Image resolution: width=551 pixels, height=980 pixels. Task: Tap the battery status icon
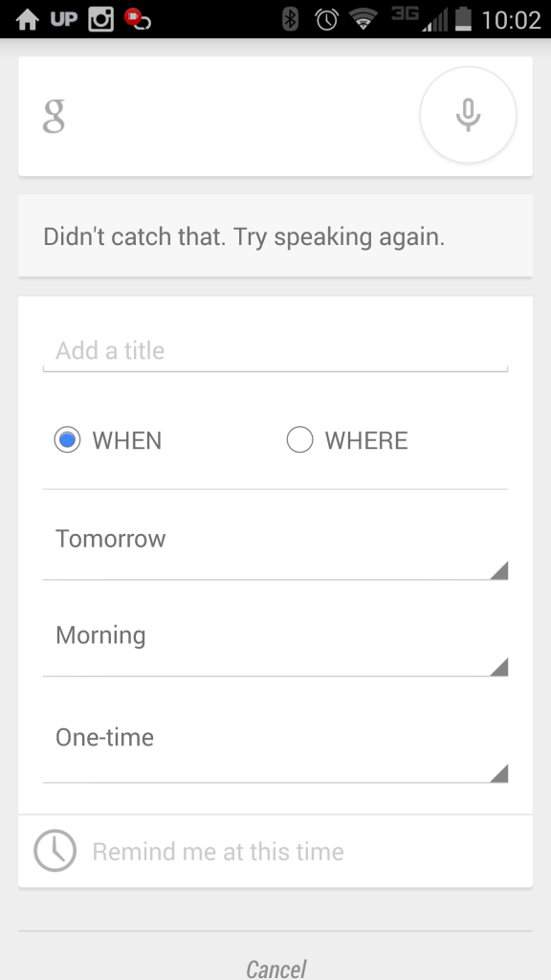click(463, 19)
